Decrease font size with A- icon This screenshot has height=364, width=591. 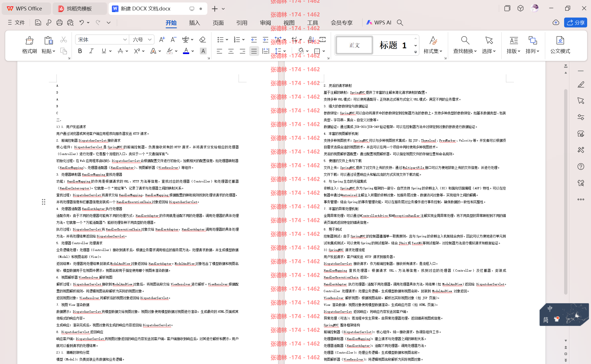click(x=173, y=40)
